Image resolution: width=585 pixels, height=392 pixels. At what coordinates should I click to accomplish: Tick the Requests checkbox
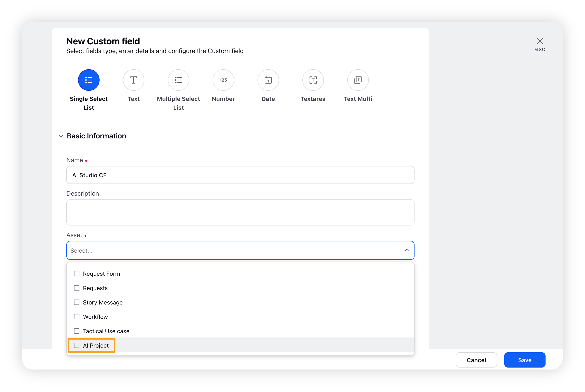coord(77,288)
